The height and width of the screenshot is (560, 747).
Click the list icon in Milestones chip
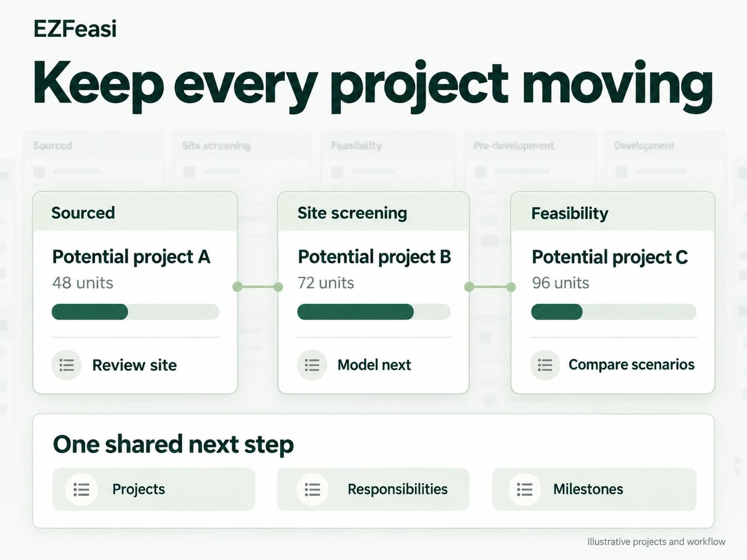[x=525, y=489]
